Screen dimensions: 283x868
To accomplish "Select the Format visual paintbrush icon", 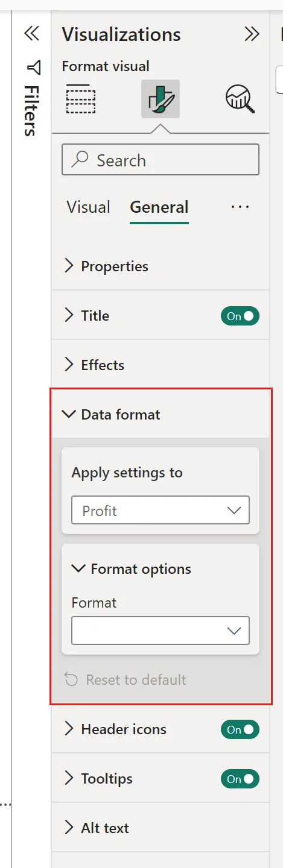I will 161,99.
